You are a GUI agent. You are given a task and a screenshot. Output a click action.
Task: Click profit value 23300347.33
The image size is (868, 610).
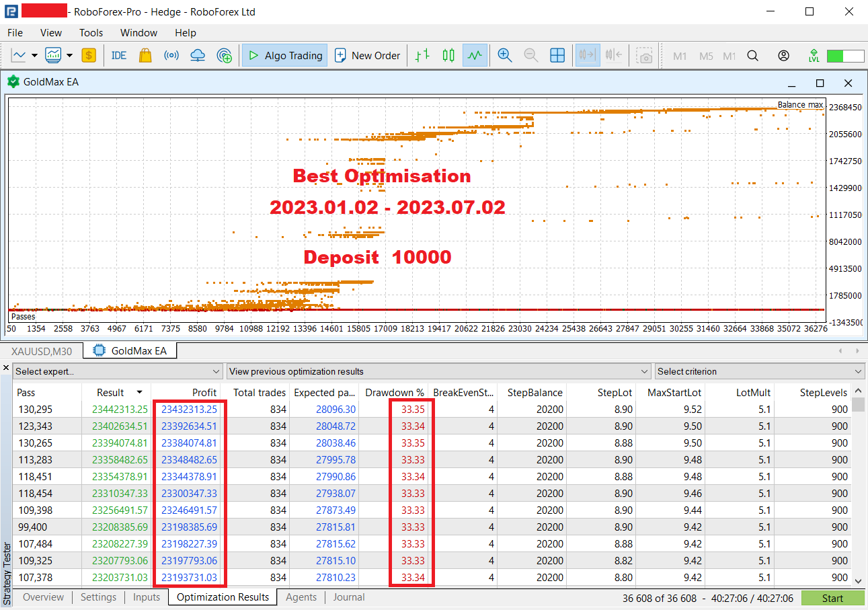point(189,493)
